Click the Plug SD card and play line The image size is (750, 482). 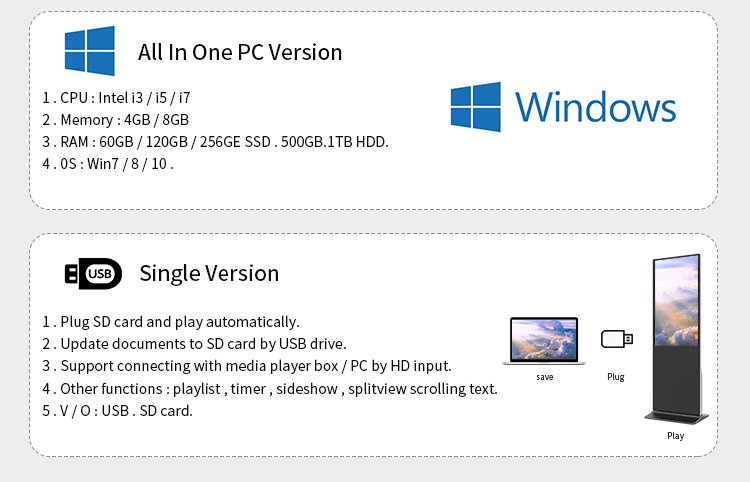tap(171, 322)
